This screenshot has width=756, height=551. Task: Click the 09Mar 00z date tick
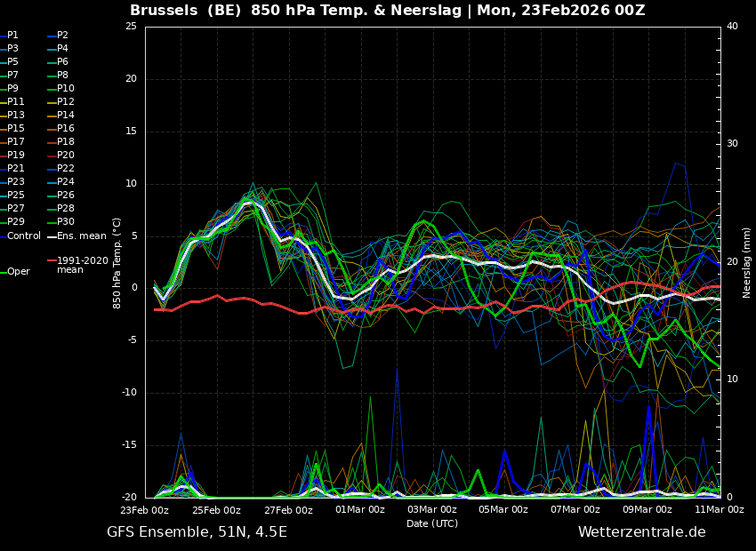click(647, 509)
